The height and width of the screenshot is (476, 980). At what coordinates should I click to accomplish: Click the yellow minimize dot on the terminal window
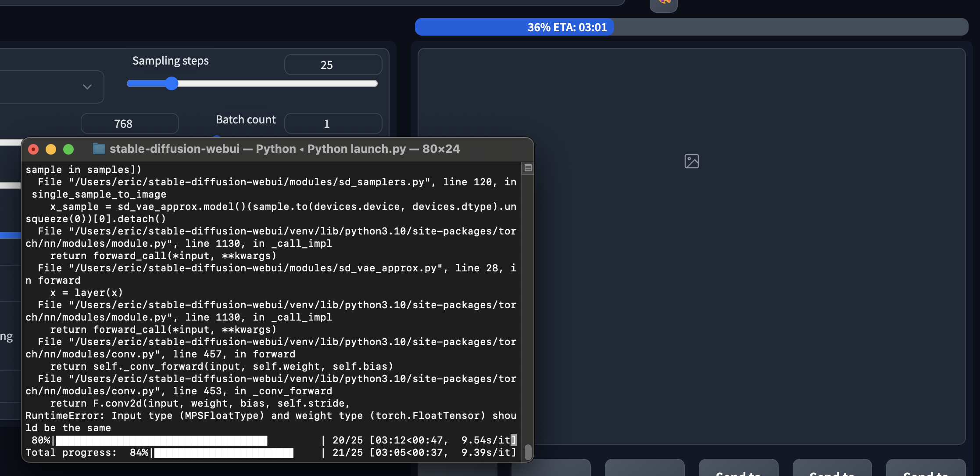tap(51, 149)
